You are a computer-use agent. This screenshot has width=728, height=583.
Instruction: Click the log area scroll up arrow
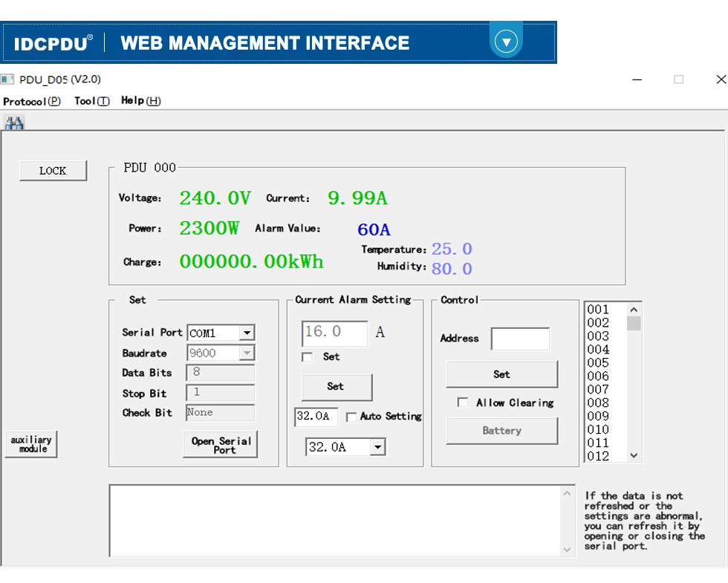pos(567,493)
